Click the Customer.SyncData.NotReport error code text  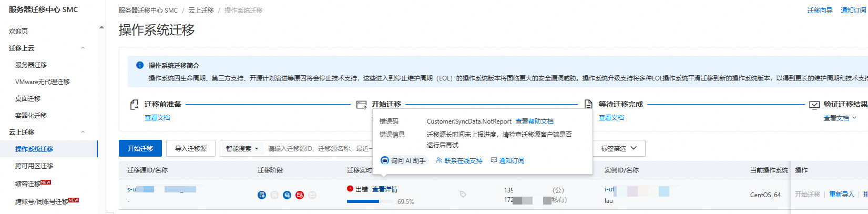click(469, 121)
